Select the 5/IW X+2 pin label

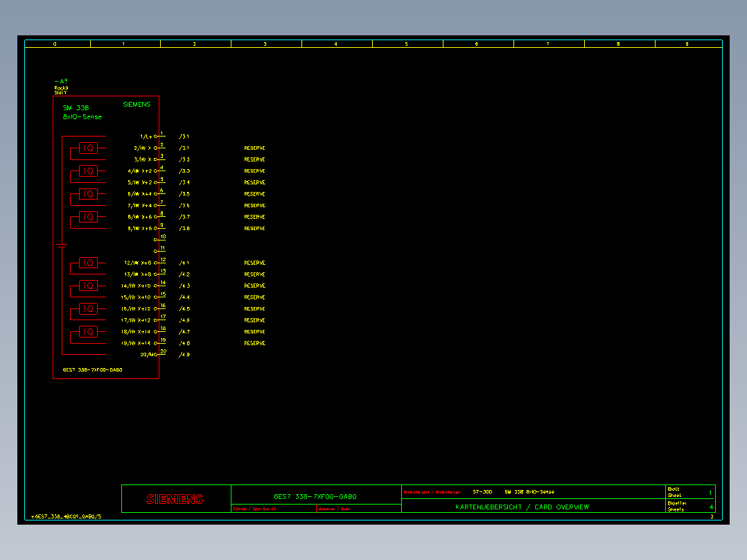(x=139, y=182)
